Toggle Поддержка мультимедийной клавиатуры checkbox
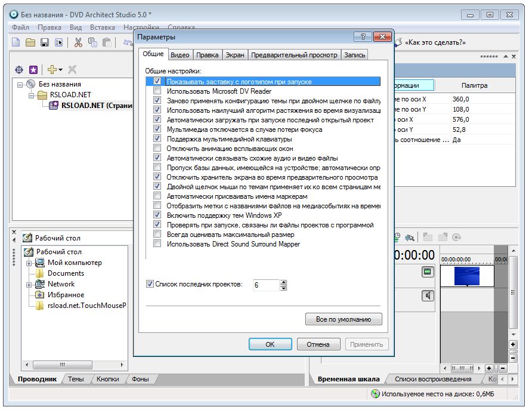Image resolution: width=532 pixels, height=413 pixels. tap(157, 138)
